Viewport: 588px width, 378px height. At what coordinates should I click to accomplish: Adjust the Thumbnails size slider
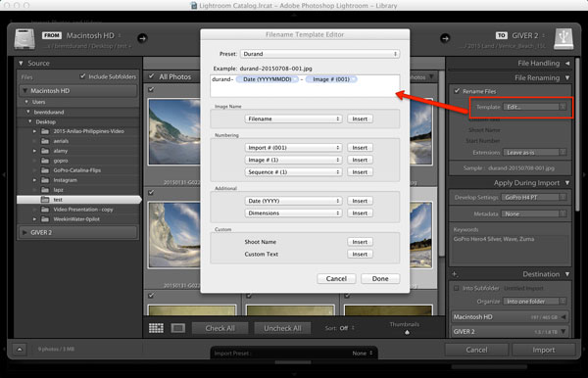click(x=408, y=332)
